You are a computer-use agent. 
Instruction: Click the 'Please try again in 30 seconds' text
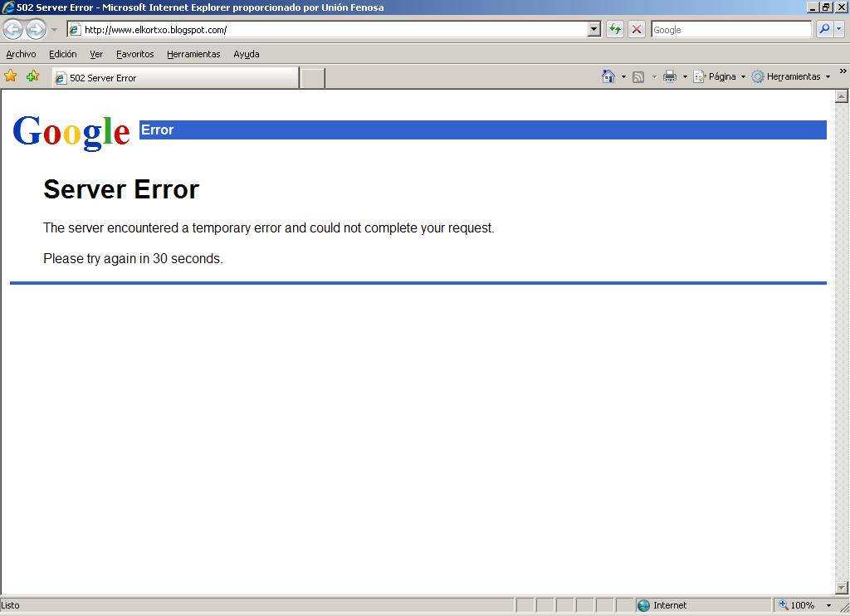(133, 259)
